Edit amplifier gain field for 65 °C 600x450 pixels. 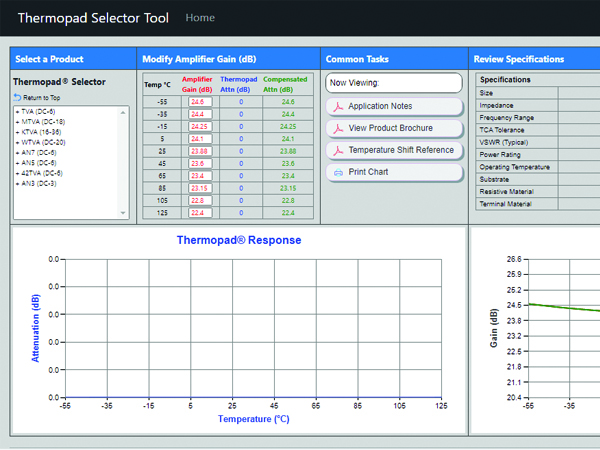tap(200, 176)
